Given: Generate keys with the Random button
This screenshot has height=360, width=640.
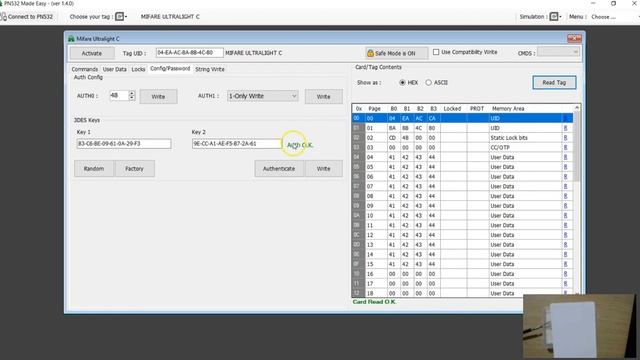Looking at the screenshot, I should click(94, 169).
